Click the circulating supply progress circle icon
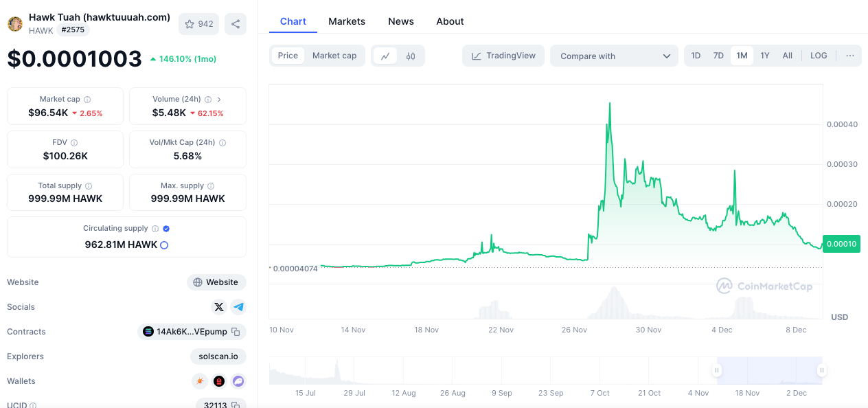Viewport: 868px width, 408px height. click(x=164, y=245)
